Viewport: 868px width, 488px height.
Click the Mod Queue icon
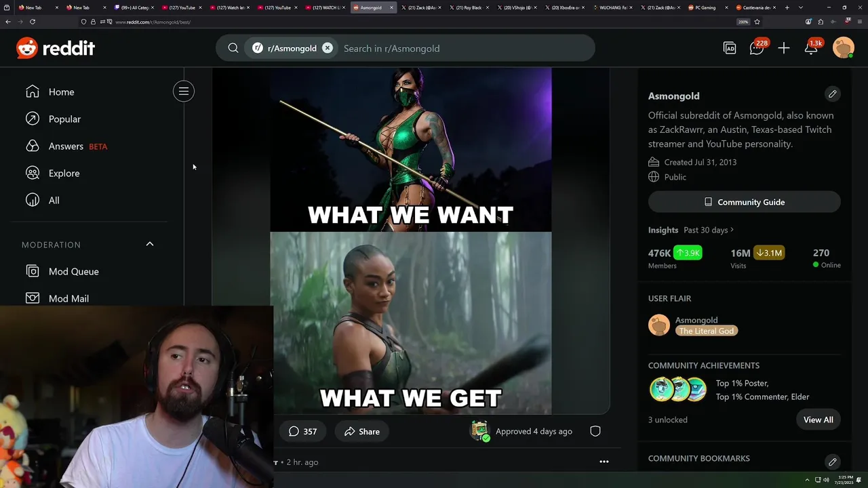point(33,271)
